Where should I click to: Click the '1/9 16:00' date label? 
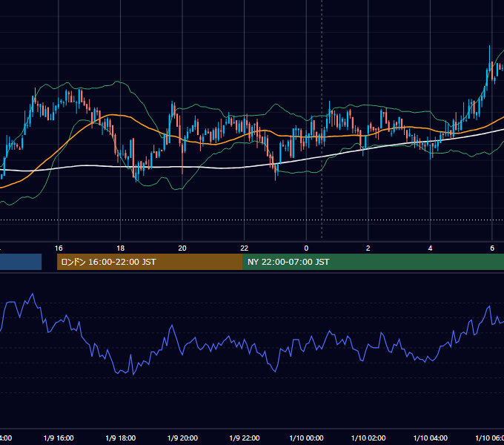point(59,438)
